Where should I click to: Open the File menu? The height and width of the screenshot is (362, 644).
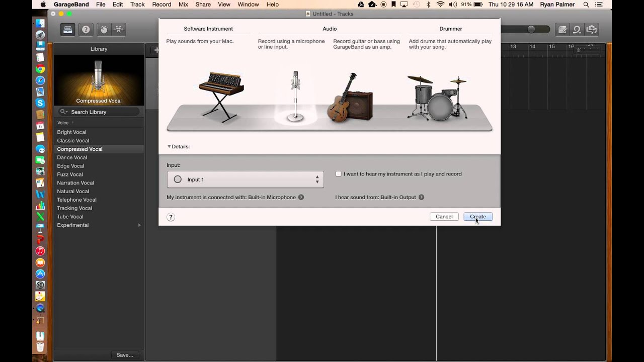click(x=101, y=5)
